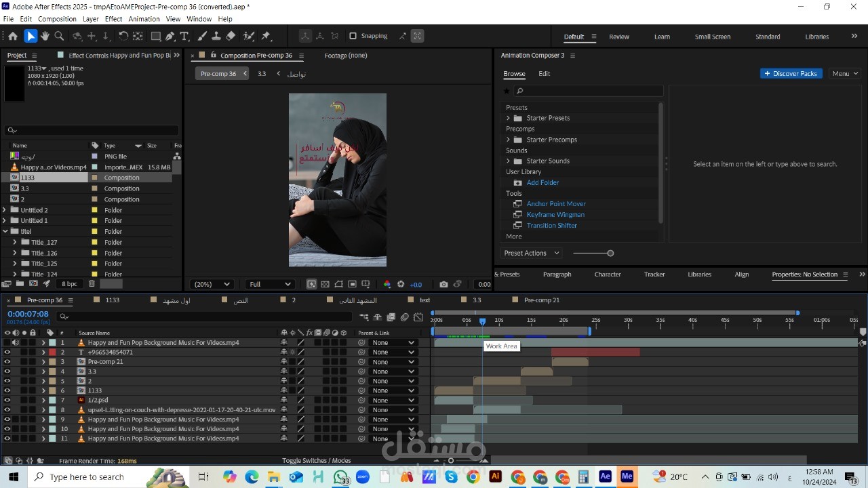Image resolution: width=868 pixels, height=488 pixels.
Task: Go to the Home screen icon
Action: (x=13, y=36)
